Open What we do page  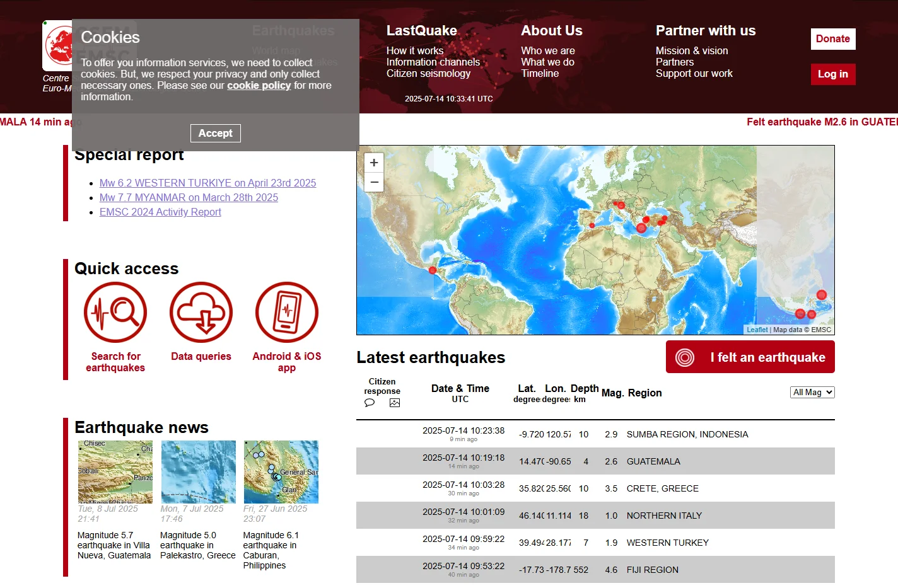tap(547, 62)
